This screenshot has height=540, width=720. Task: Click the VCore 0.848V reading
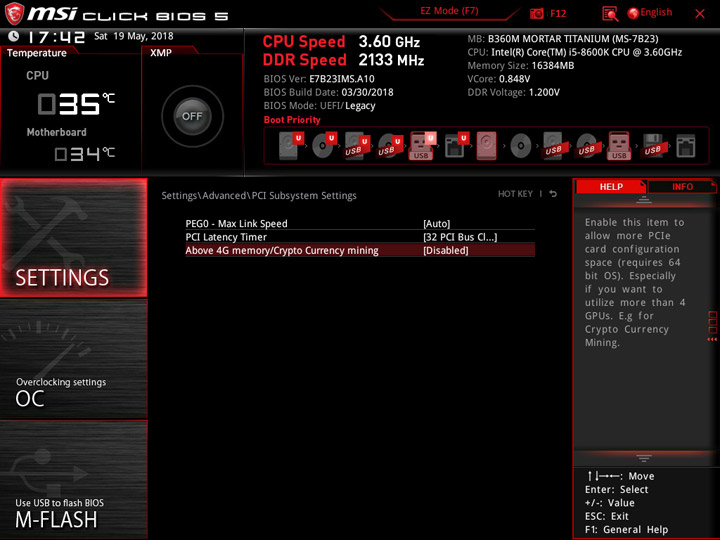coord(499,79)
